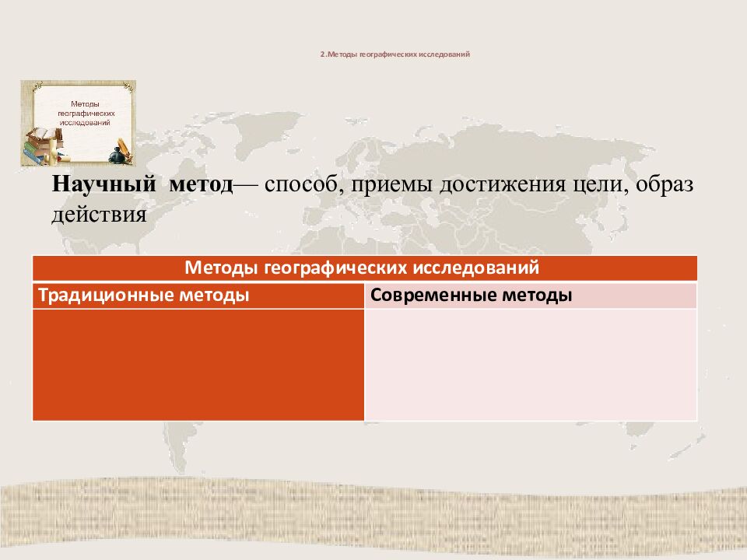The image size is (747, 560).
Task: Click the small slide title at the top
Action: click(395, 55)
